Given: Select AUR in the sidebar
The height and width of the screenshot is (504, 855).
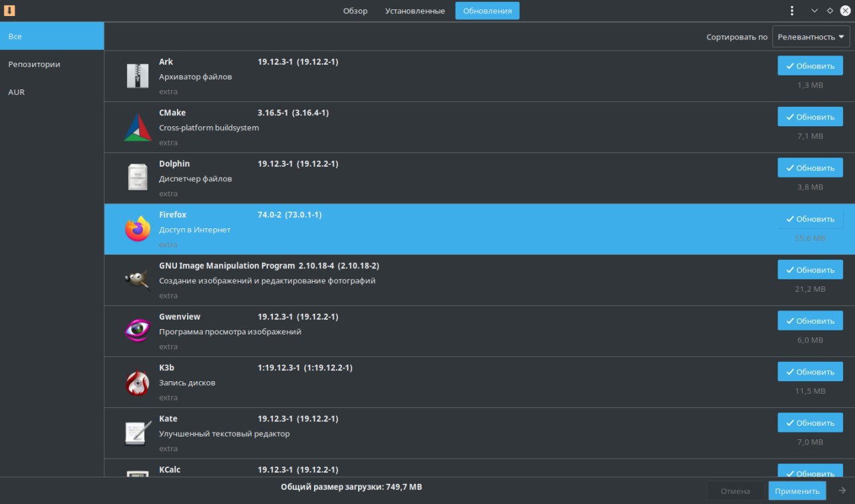Looking at the screenshot, I should tap(52, 92).
